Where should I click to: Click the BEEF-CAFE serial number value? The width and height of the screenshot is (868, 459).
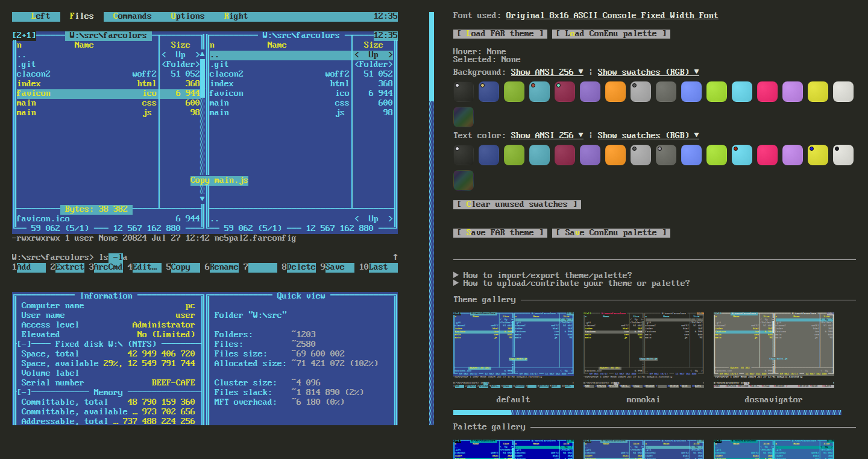click(174, 383)
